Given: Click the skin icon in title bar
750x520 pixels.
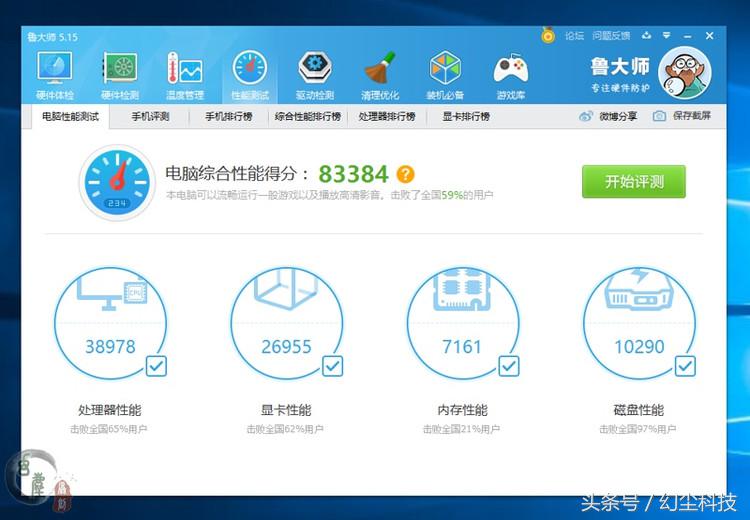Looking at the screenshot, I should (647, 35).
